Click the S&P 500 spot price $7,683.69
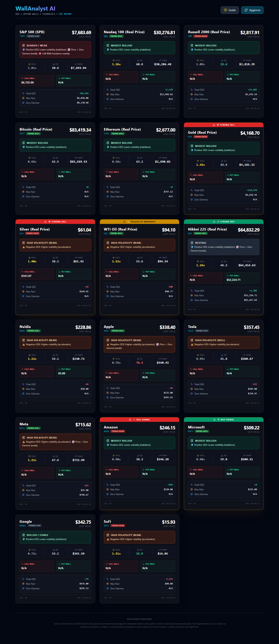The image size is (279, 644). pyautogui.click(x=81, y=32)
